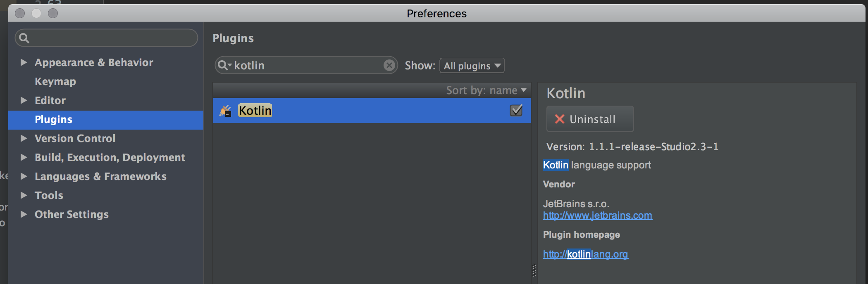Viewport: 868px width, 284px height.
Task: Select Tools category label
Action: 49,195
